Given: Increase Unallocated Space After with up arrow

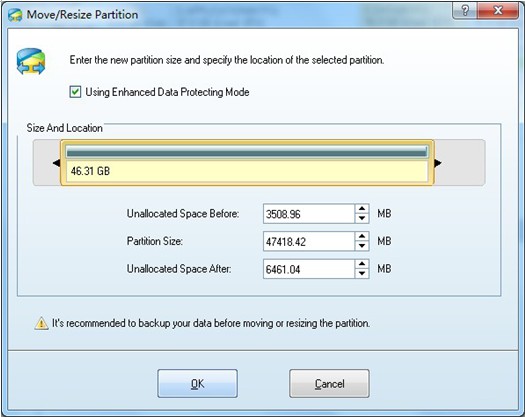Looking at the screenshot, I should (362, 264).
